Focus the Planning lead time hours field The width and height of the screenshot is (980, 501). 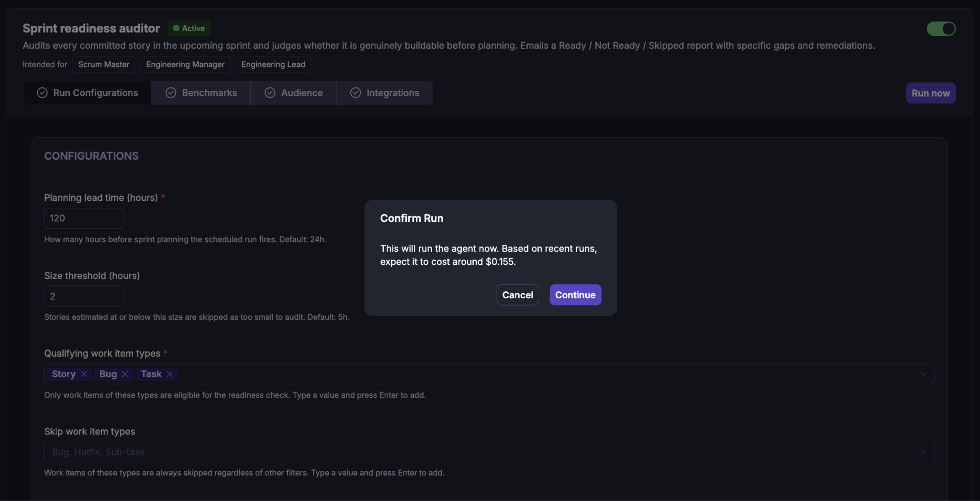[x=84, y=218]
